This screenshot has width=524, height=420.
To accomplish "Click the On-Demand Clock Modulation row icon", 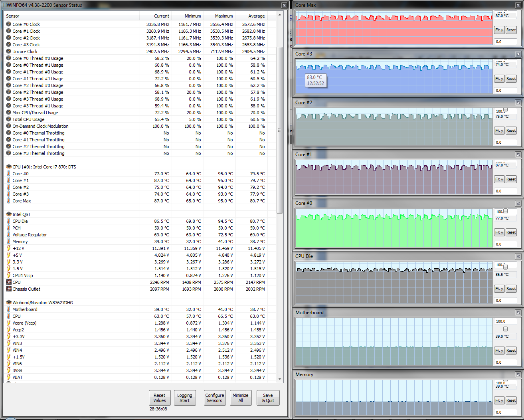I will [x=8, y=126].
